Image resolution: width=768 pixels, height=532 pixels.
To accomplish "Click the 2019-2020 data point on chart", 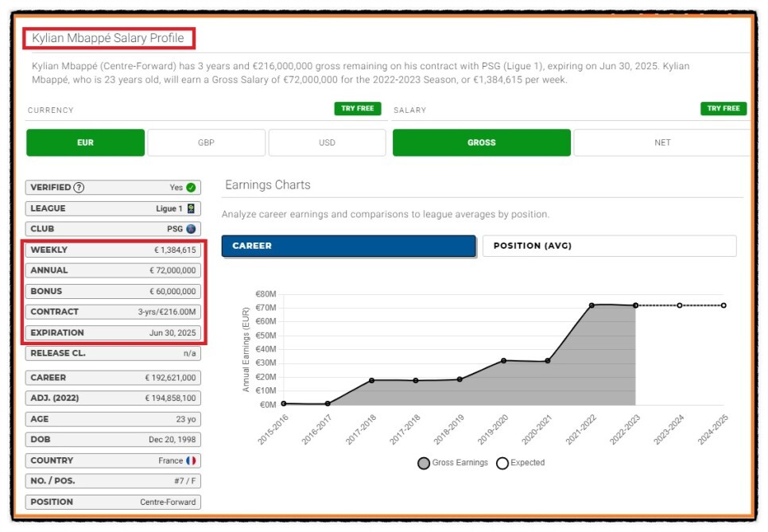I will (x=503, y=360).
